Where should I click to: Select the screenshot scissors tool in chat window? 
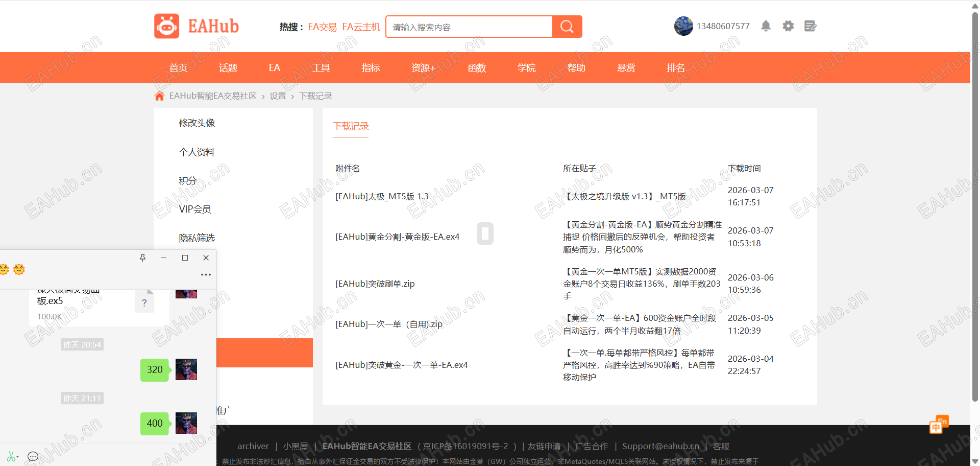[x=11, y=456]
